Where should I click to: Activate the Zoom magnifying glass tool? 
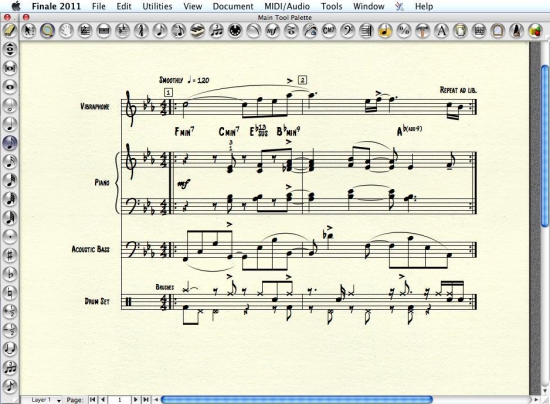pyautogui.click(x=47, y=31)
